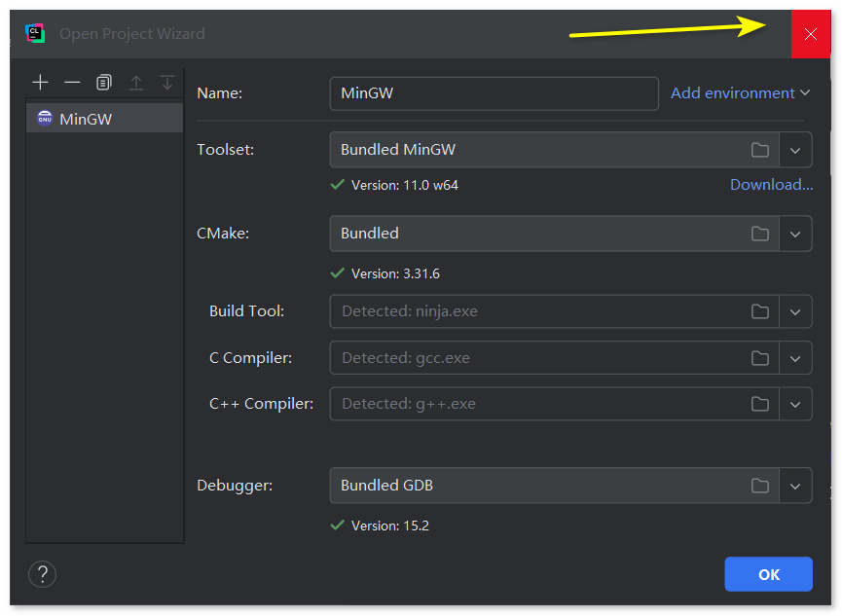Click the Version: 11.0 w64 text
This screenshot has height=616, width=842.
point(404,185)
